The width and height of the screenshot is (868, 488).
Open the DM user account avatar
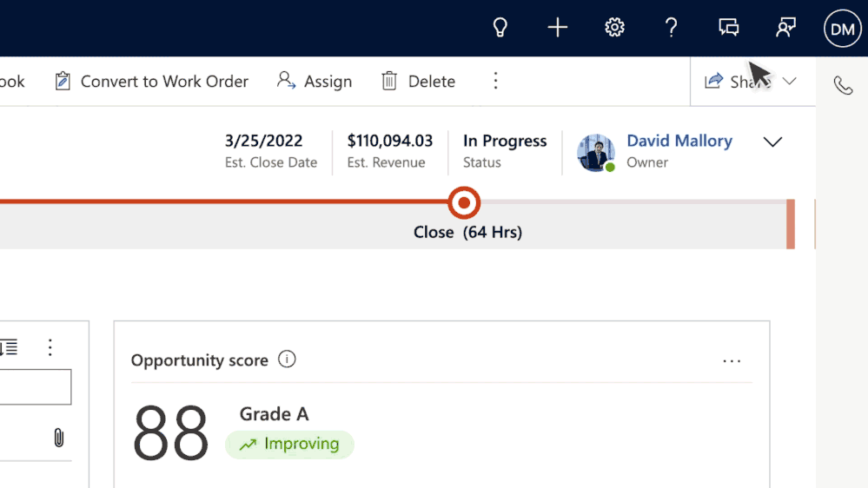pyautogui.click(x=842, y=28)
